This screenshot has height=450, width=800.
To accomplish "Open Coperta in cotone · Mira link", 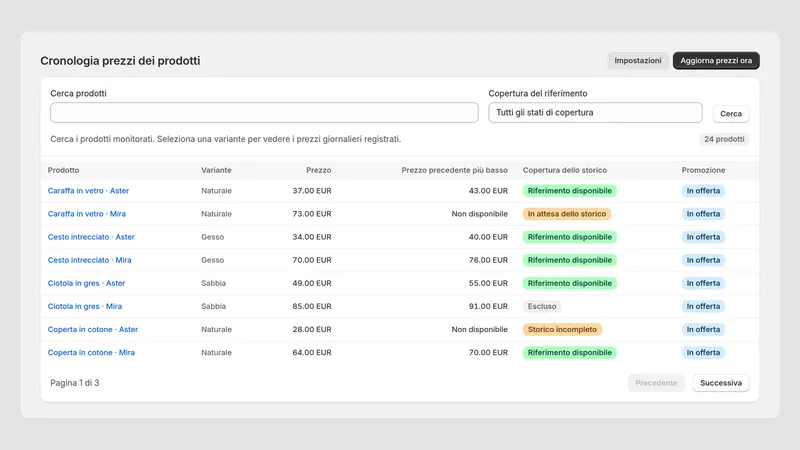I will coord(91,353).
